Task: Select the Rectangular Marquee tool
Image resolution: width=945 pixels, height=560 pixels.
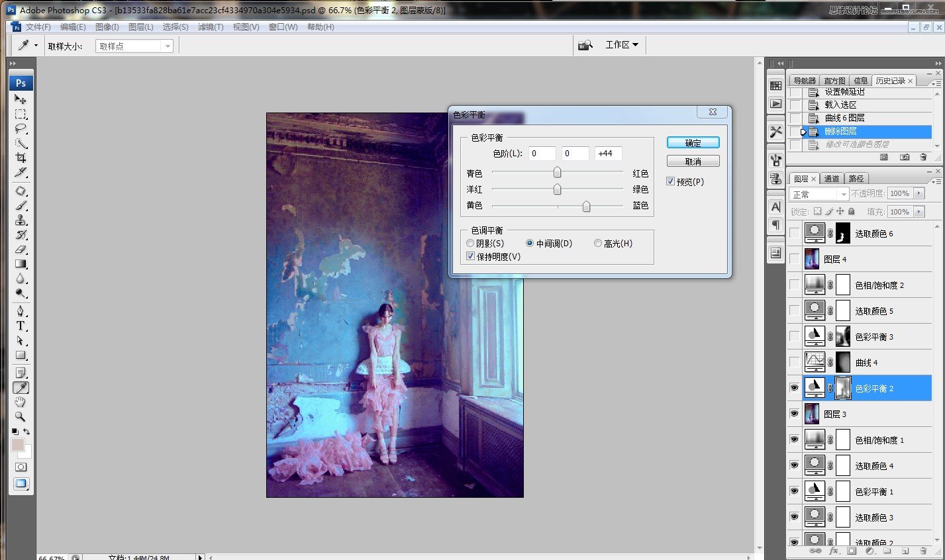Action: [21, 114]
